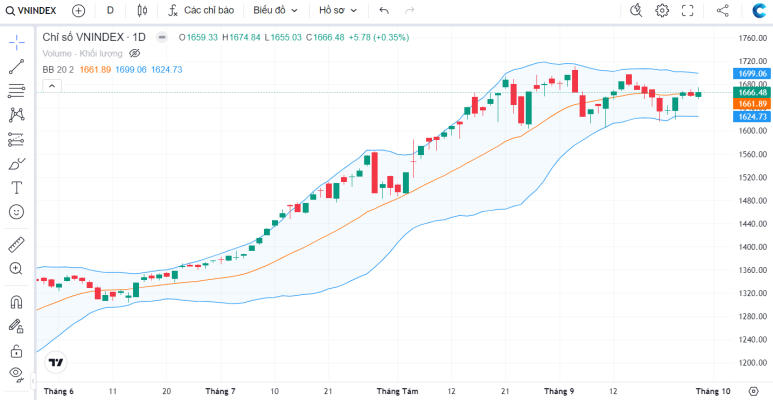
Task: Open the Fibonacci retracement tools
Action: [16, 91]
